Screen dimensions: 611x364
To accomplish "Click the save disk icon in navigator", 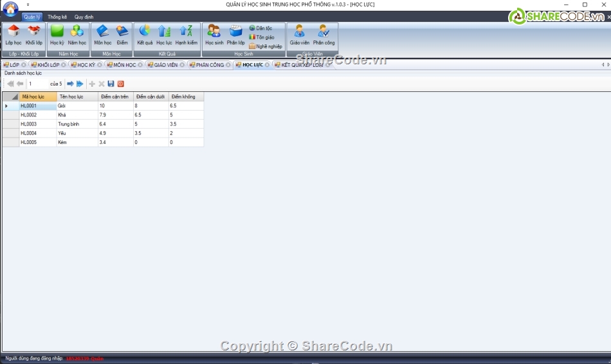I will [111, 84].
